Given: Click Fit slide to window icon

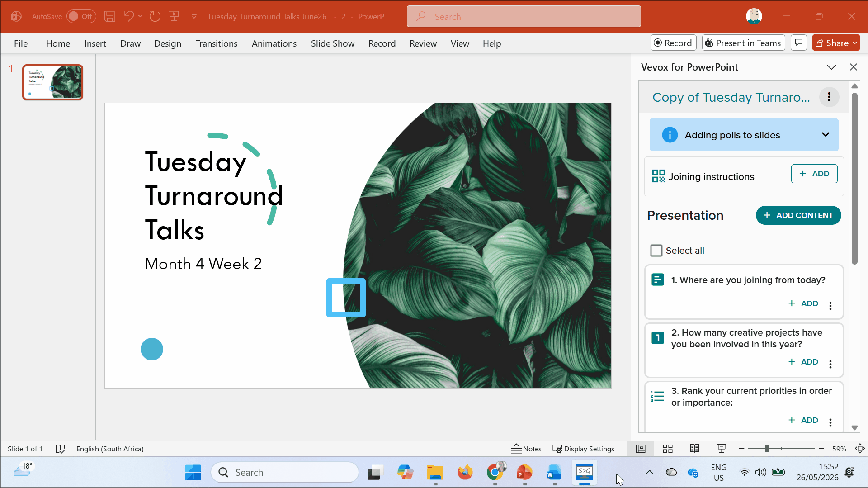Looking at the screenshot, I should click(859, 449).
